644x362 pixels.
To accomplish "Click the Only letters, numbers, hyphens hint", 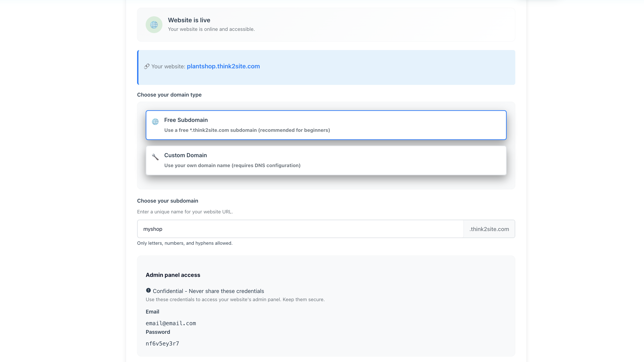I will pyautogui.click(x=185, y=243).
